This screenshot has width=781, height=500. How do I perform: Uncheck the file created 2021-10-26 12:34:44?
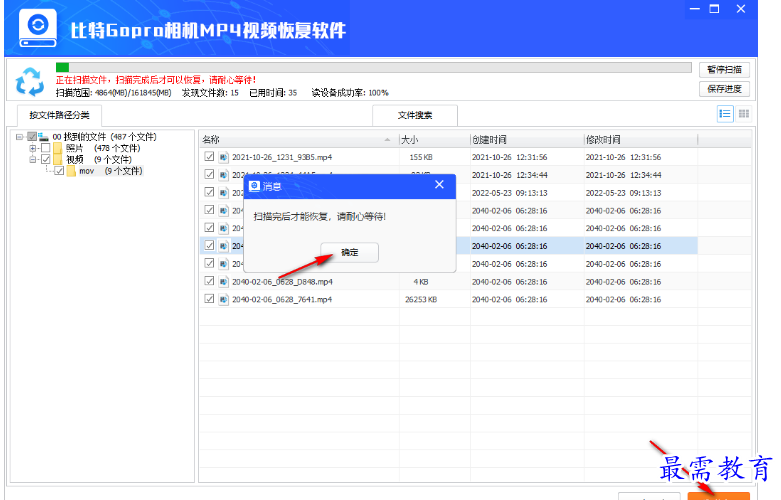(x=209, y=174)
